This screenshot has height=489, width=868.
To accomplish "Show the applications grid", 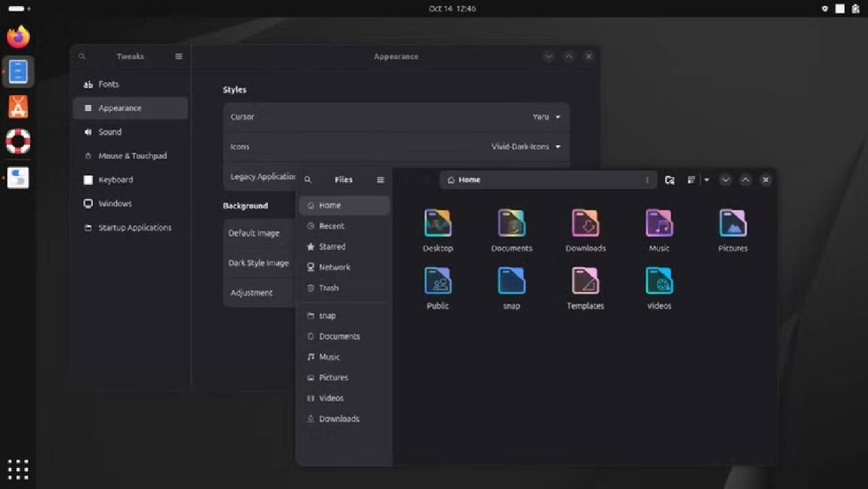I will click(x=18, y=469).
